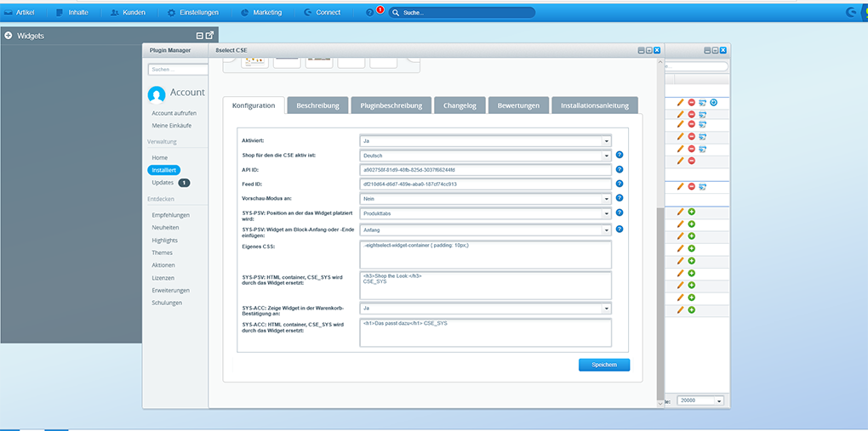Click the help icon beside the Shop dropdown
The width and height of the screenshot is (868, 431).
[620, 156]
